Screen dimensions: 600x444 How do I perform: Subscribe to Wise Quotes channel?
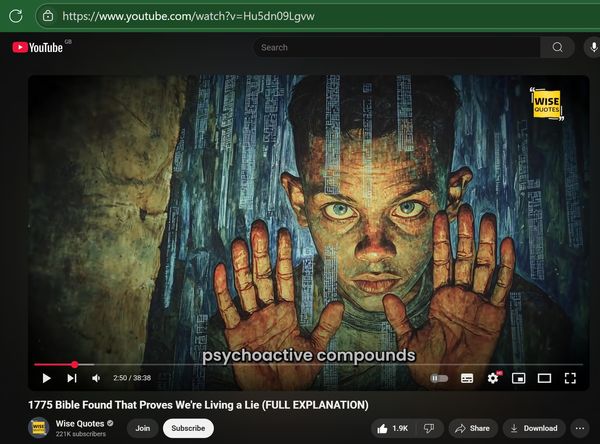pyautogui.click(x=188, y=428)
